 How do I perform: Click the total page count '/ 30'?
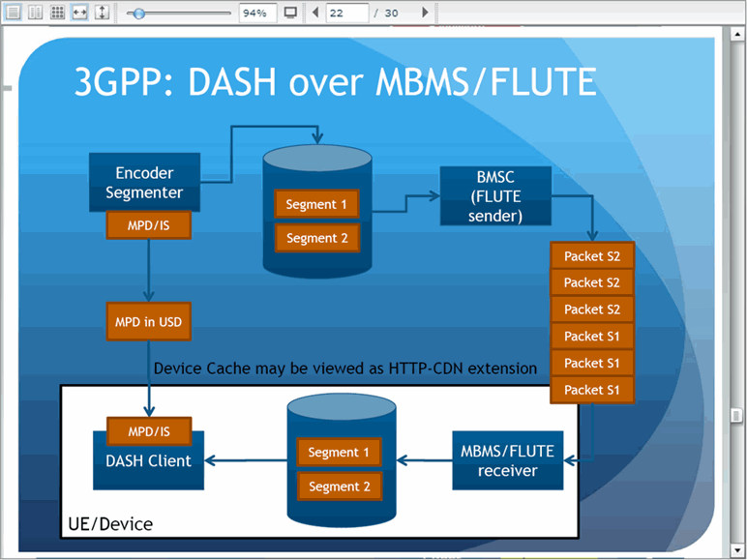(x=386, y=13)
